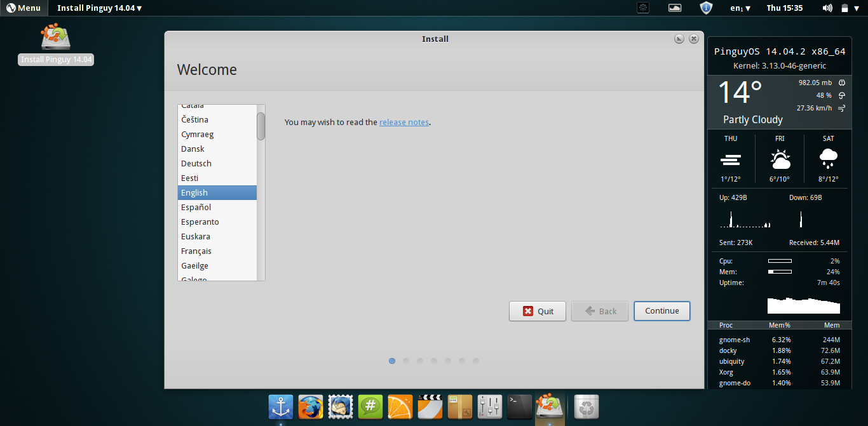Click the 14° temperature in weather widget
The height and width of the screenshot is (426, 868).
740,93
